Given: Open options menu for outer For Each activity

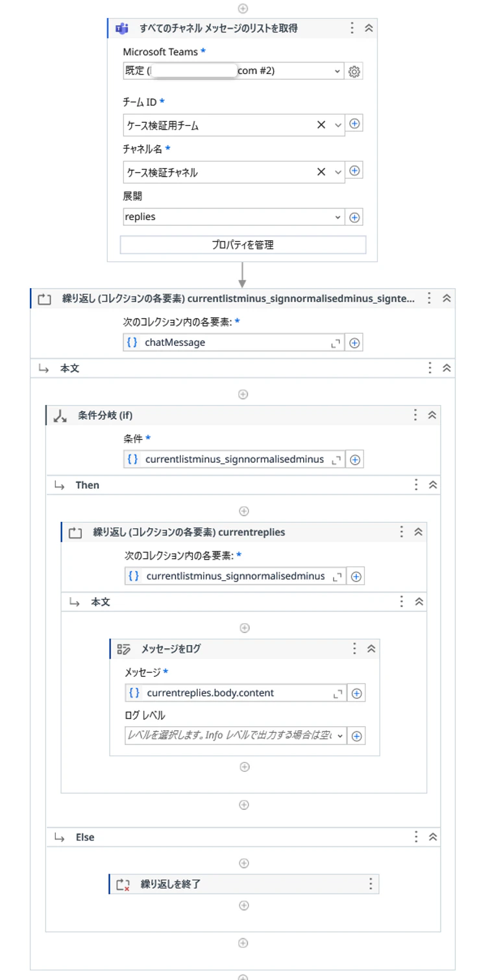Looking at the screenshot, I should pos(429,299).
